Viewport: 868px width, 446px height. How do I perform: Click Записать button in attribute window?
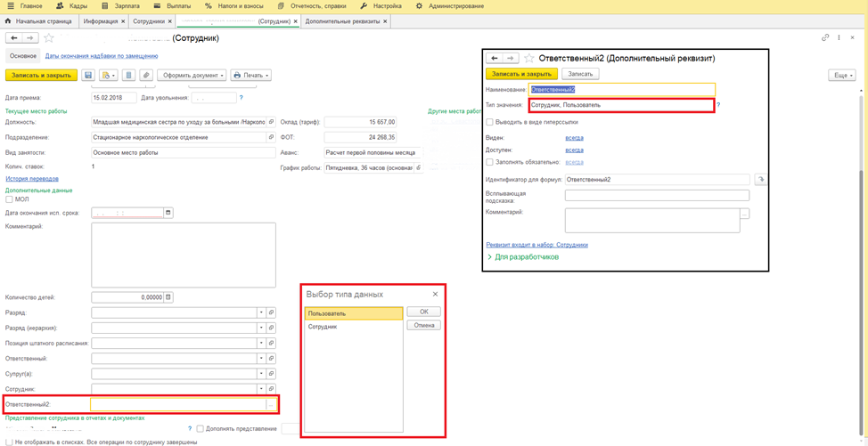[580, 74]
